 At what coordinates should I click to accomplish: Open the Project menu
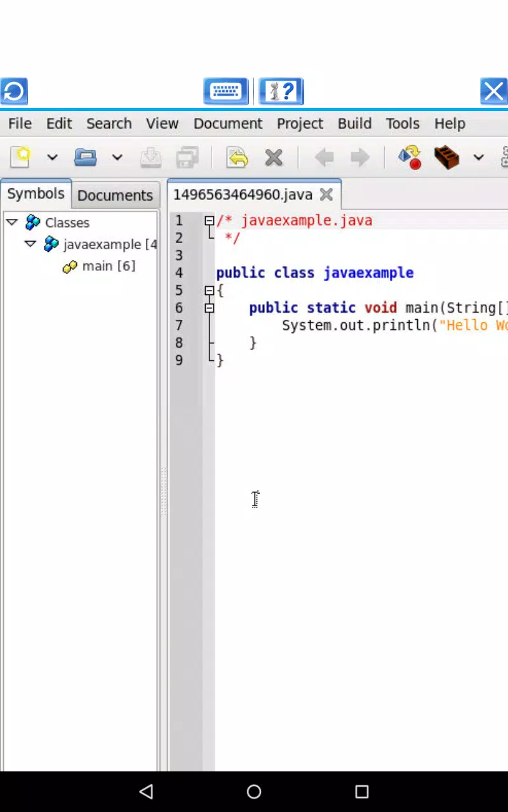click(x=300, y=124)
